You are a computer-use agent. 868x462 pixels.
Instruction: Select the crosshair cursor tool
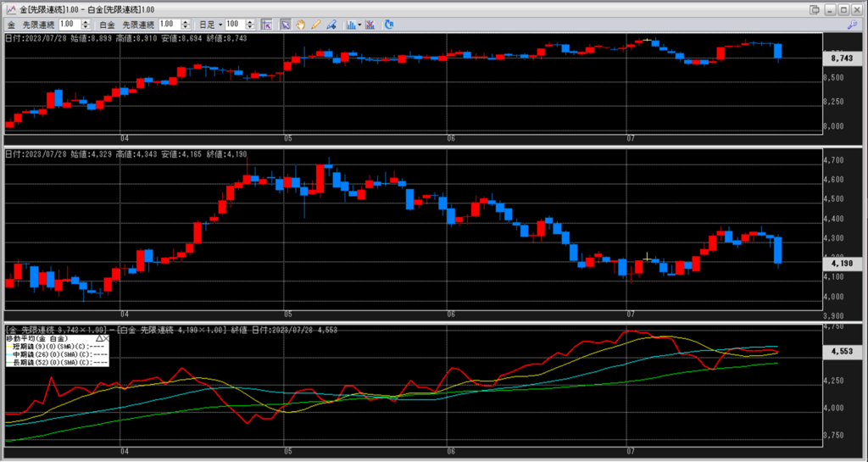pyautogui.click(x=267, y=25)
